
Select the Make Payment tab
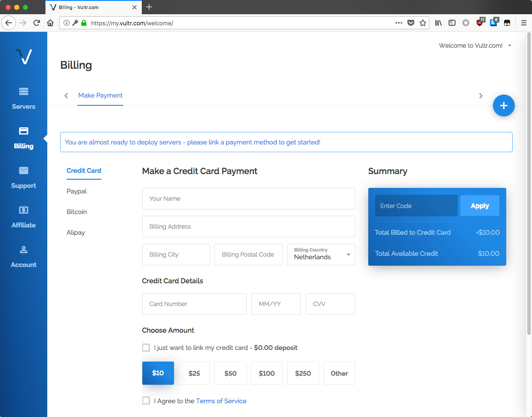[x=100, y=95]
